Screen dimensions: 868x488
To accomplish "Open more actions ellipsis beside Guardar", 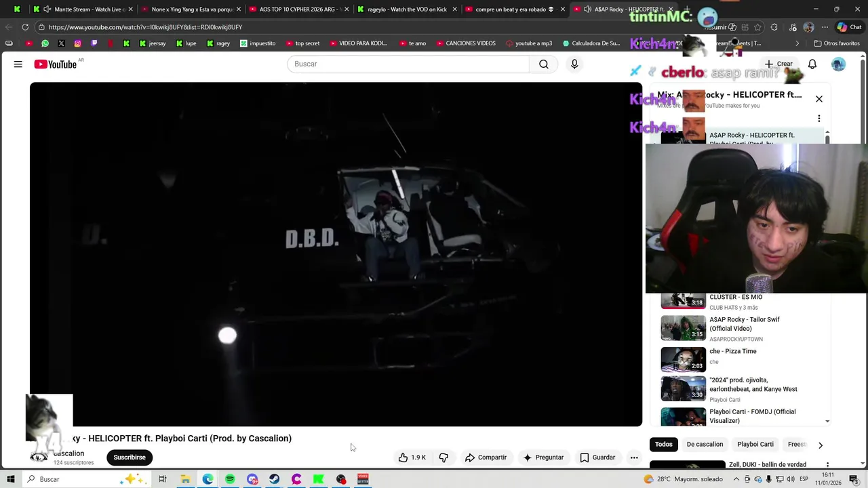I will [x=634, y=457].
